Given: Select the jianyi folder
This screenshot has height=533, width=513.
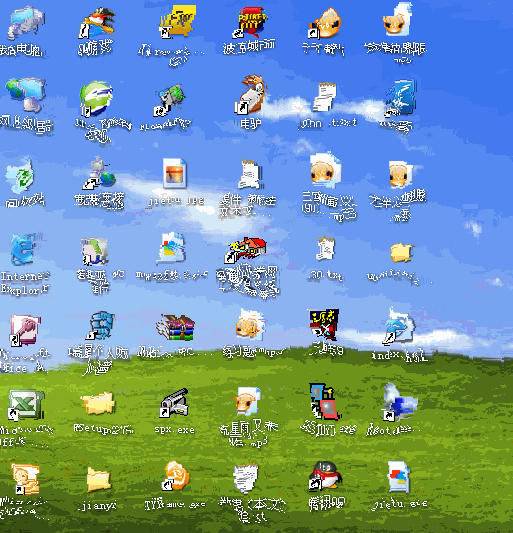Looking at the screenshot, I should click(98, 480).
